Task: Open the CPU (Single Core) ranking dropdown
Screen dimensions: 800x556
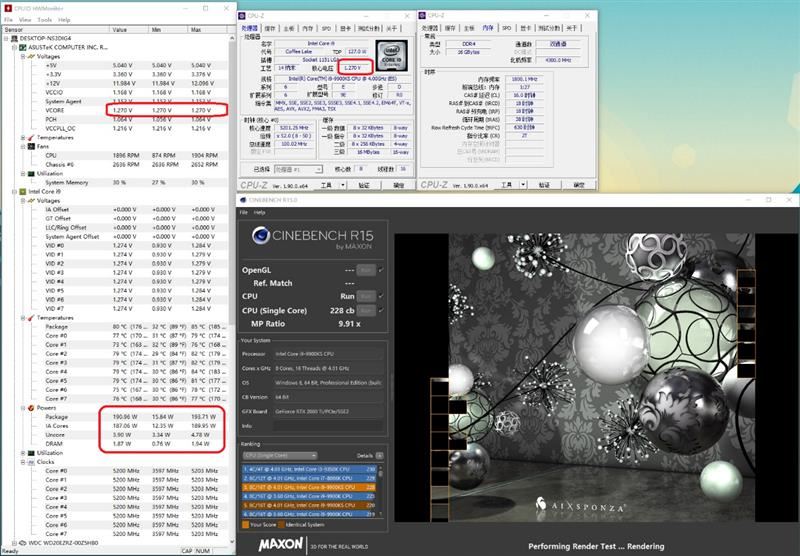Action: [x=280, y=456]
